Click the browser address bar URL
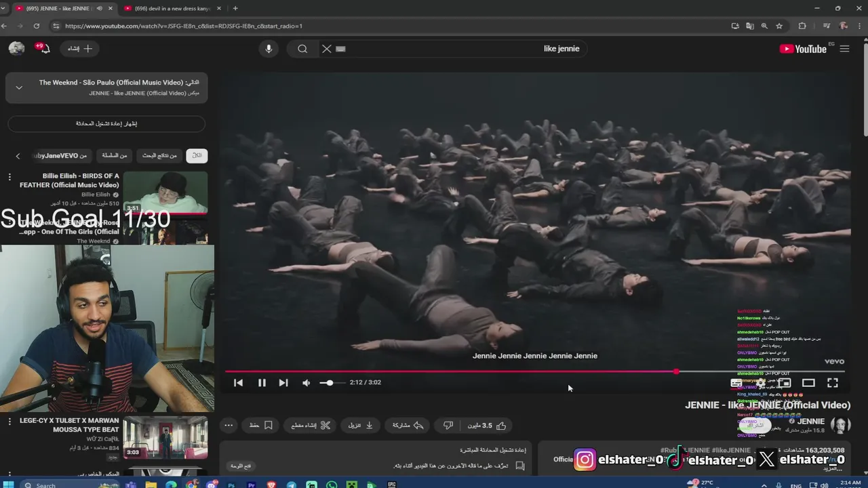Screen dimensions: 868x488 coord(184,26)
